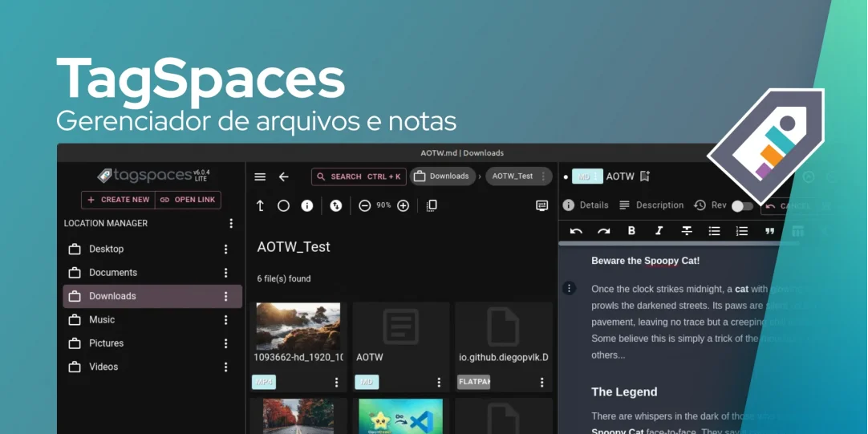This screenshot has height=434, width=868.
Task: Click the FLATPAK tag badge
Action: click(x=474, y=382)
